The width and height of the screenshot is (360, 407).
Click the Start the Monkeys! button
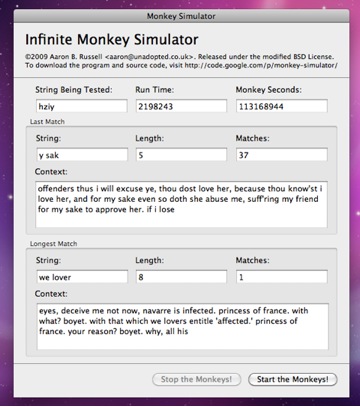click(293, 379)
